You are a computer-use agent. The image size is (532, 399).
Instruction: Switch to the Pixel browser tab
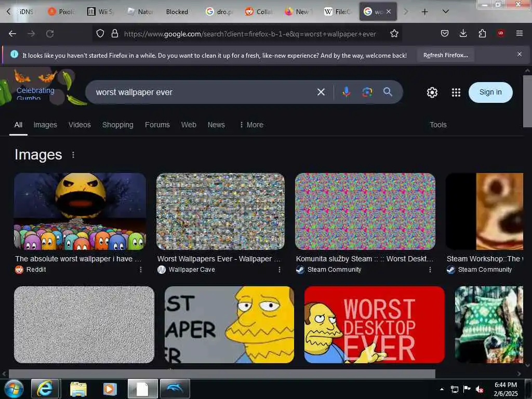pyautogui.click(x=61, y=12)
